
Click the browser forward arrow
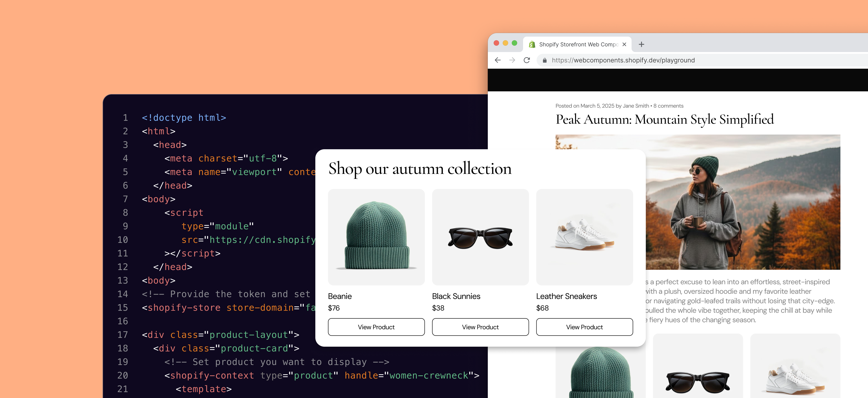[x=512, y=60]
